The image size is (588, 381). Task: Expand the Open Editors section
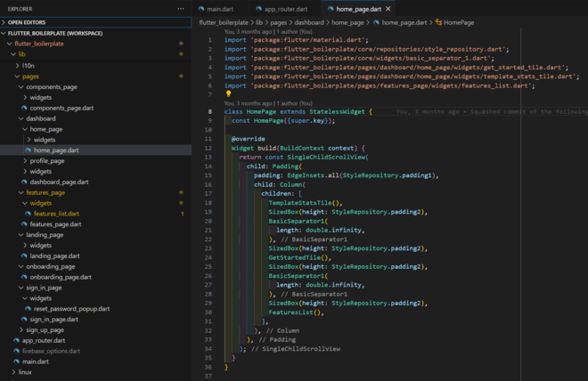tap(95, 22)
